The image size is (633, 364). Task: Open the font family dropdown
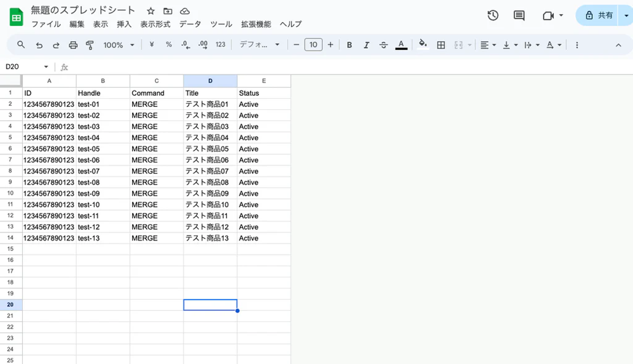[259, 45]
